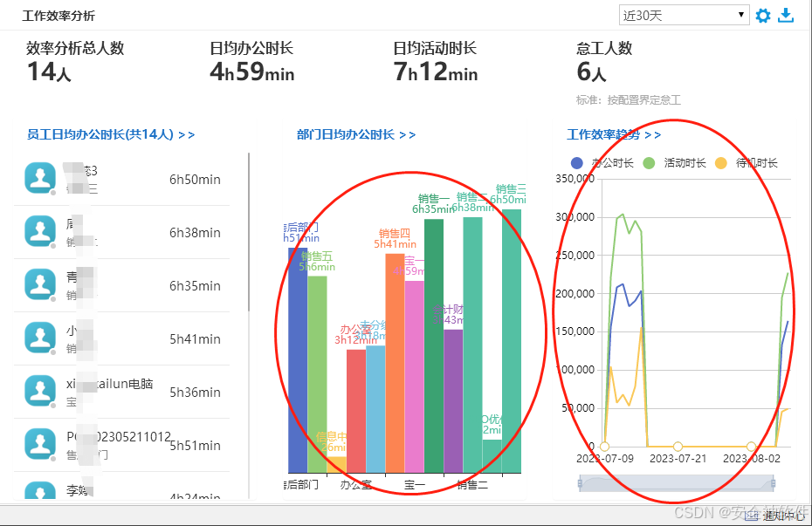
Task: Open 部门日均办公时长 >> link
Action: (355, 134)
